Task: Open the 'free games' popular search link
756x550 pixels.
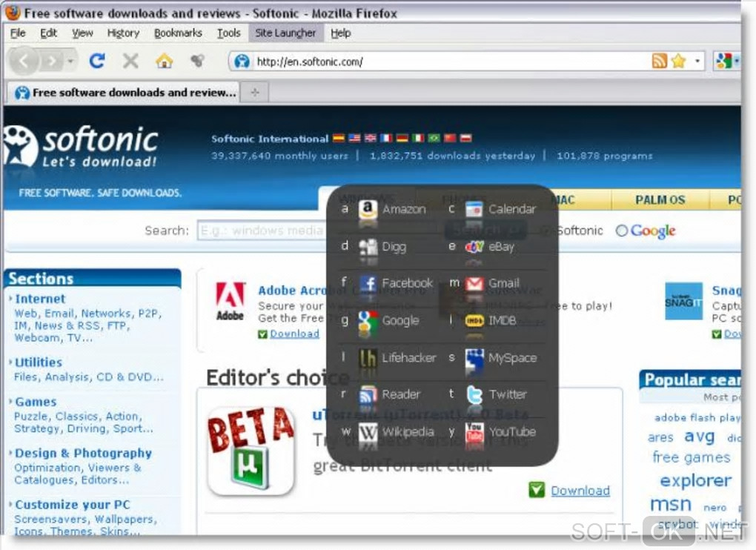Action: pos(692,457)
